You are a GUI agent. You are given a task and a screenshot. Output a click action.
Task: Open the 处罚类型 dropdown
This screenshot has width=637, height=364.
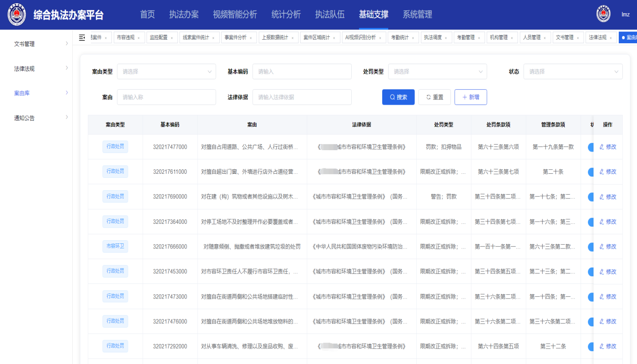[x=437, y=71]
